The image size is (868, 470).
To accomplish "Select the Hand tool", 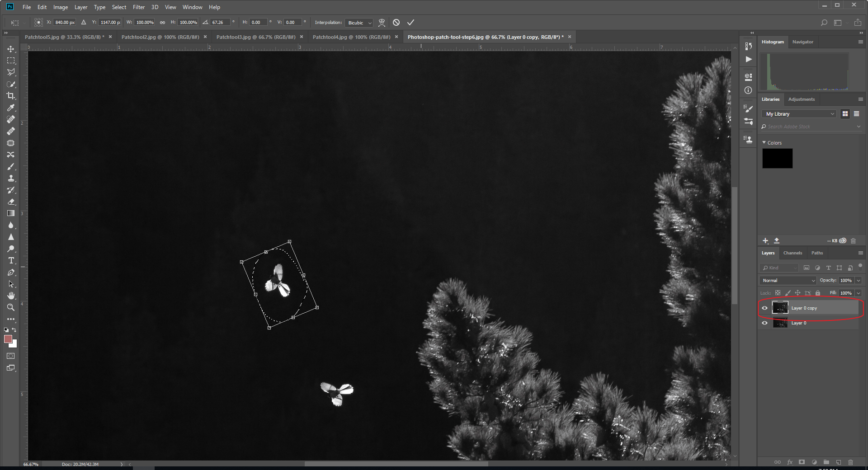I will click(x=11, y=296).
